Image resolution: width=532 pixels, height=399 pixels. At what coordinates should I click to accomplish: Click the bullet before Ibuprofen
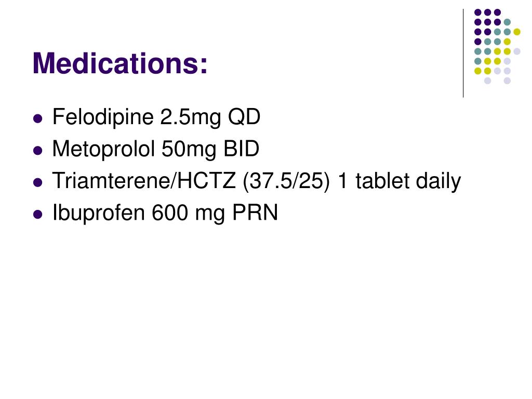click(38, 215)
